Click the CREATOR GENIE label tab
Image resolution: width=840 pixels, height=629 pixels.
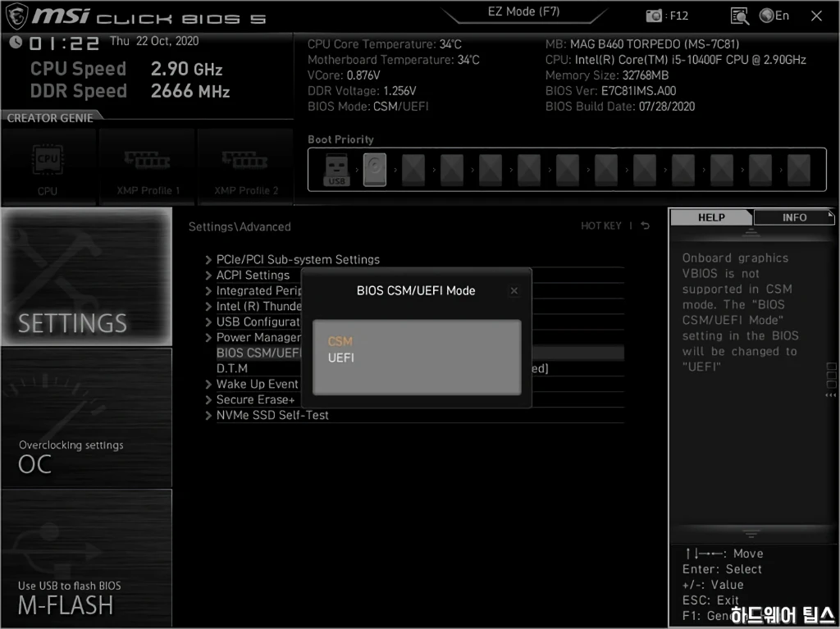click(50, 118)
